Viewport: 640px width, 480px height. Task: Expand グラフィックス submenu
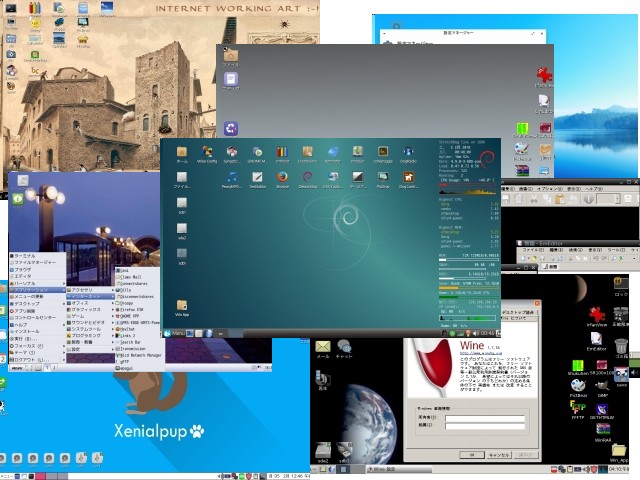point(90,310)
